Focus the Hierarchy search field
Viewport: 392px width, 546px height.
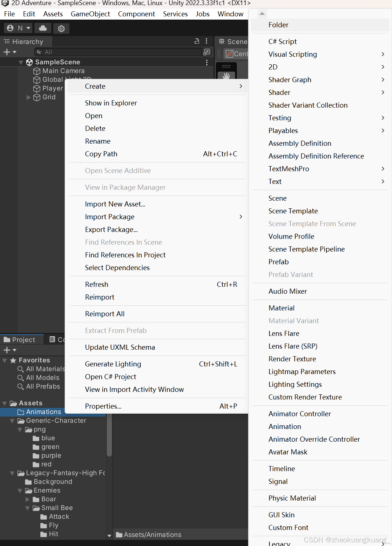[118, 52]
